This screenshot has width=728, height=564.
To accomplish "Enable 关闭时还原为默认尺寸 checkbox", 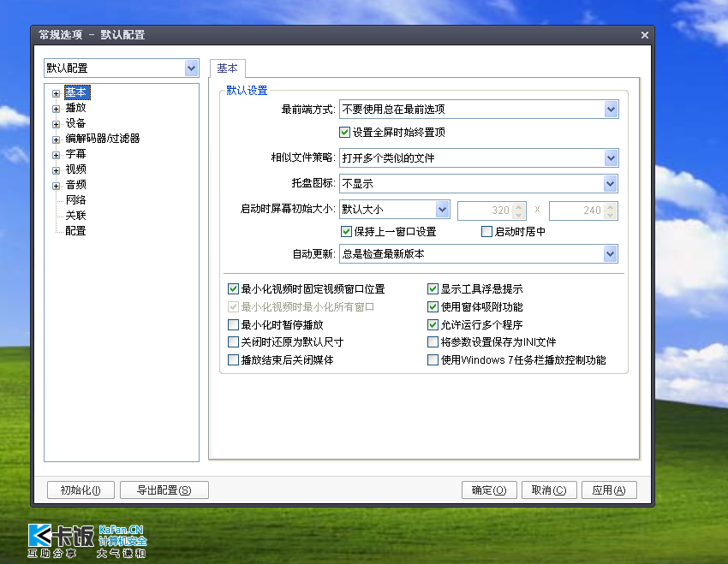I will point(233,342).
